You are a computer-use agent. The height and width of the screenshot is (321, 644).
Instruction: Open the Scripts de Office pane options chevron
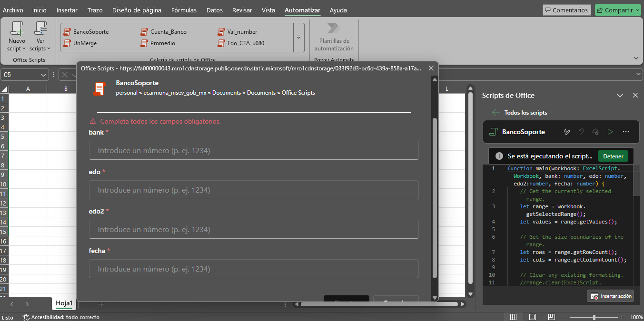pyautogui.click(x=620, y=95)
